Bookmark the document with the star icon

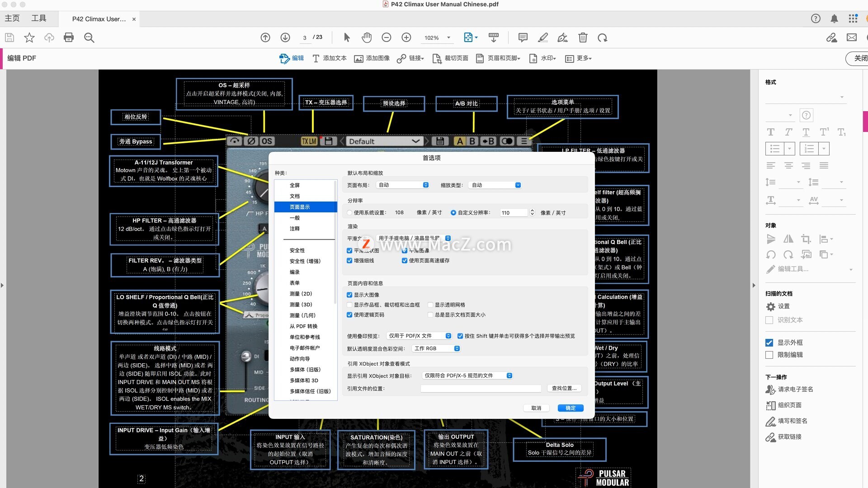point(29,38)
